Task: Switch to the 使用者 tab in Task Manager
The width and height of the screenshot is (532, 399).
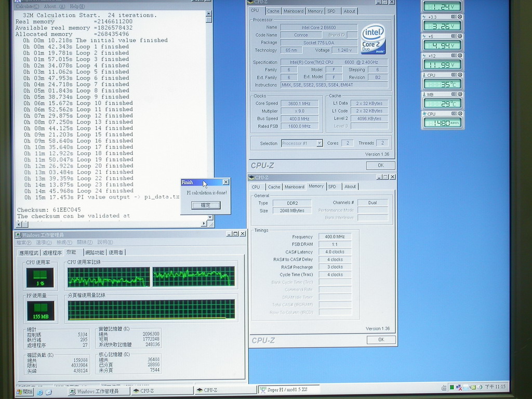Action: [116, 252]
